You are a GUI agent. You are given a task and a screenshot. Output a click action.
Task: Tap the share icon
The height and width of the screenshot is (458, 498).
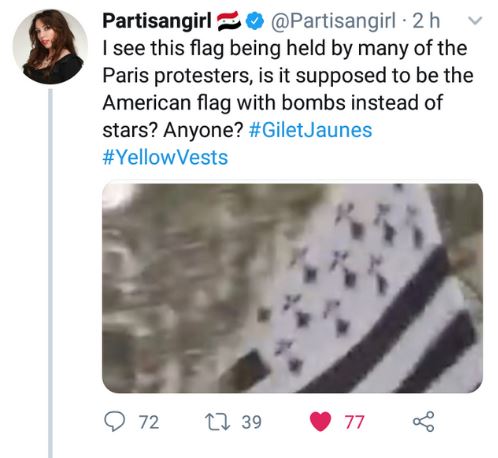[x=424, y=421]
